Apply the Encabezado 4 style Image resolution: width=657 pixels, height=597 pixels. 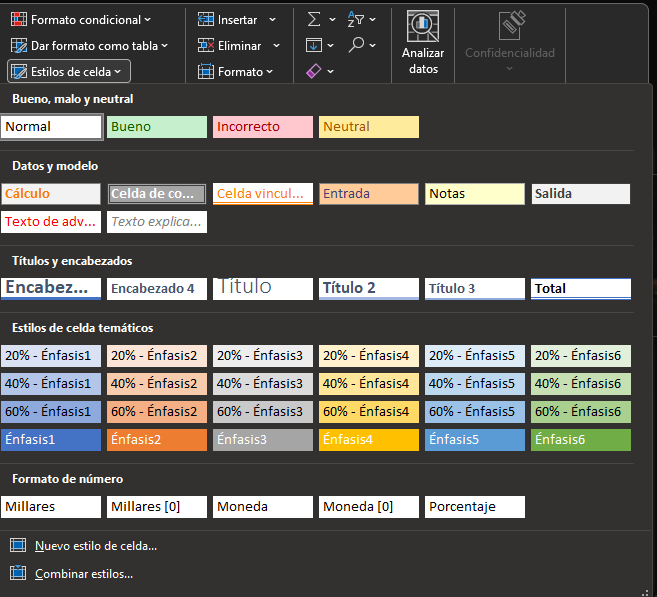(x=157, y=289)
